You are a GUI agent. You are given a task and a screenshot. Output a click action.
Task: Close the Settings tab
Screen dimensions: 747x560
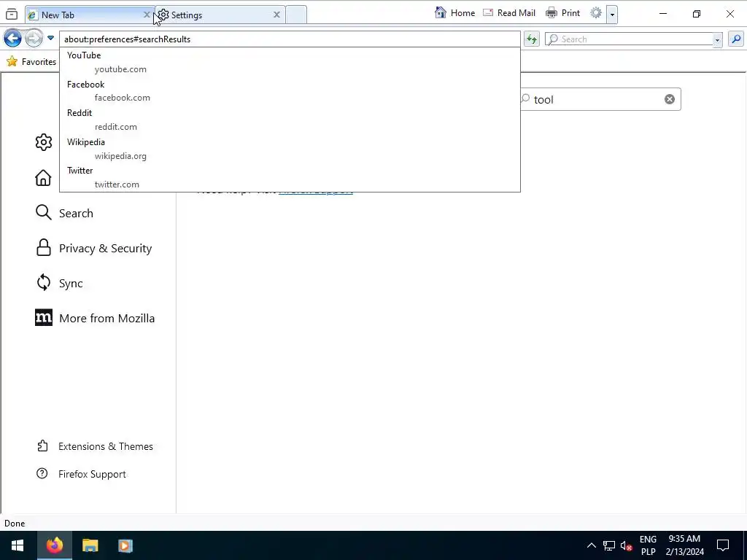coord(276,15)
